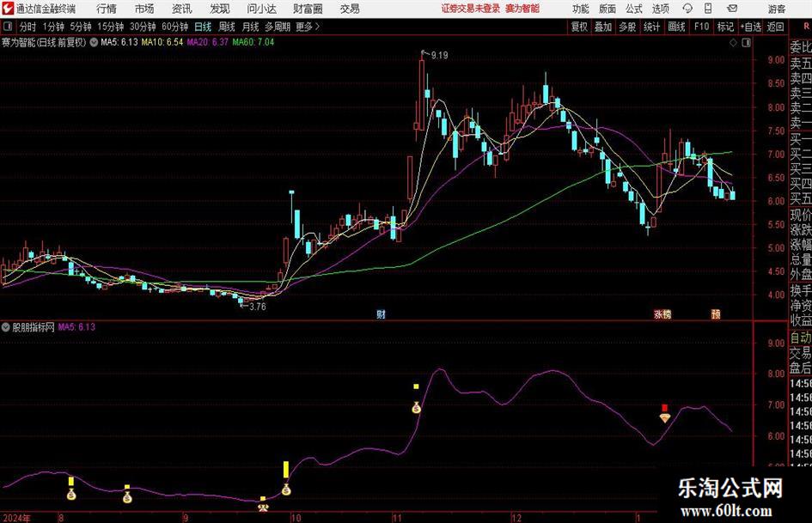This screenshot has width=812, height=523.
Task: Click the money bag icon near August
Action: pyautogui.click(x=71, y=494)
